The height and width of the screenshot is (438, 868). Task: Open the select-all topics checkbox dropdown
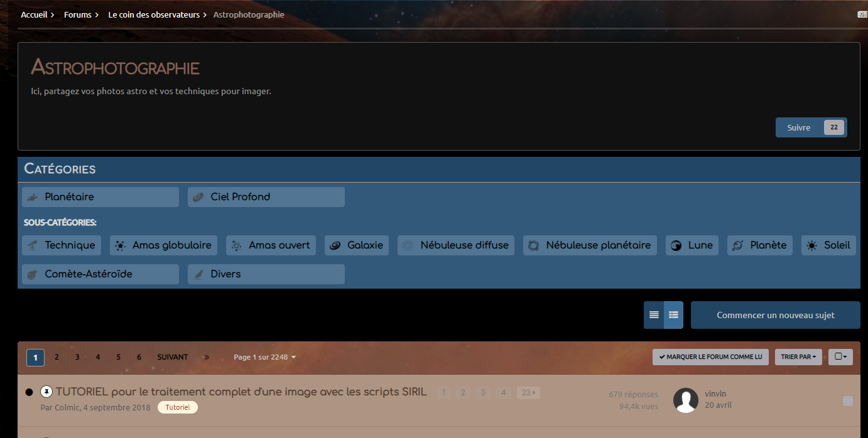point(840,357)
